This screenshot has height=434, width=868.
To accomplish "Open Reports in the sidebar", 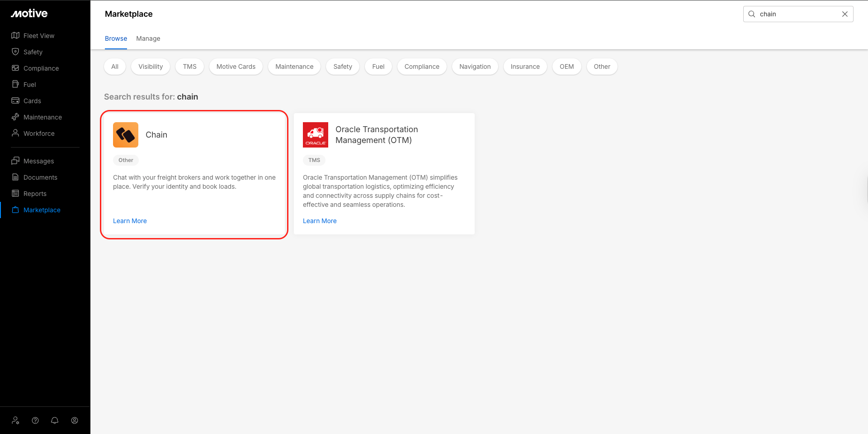I will coord(35,194).
